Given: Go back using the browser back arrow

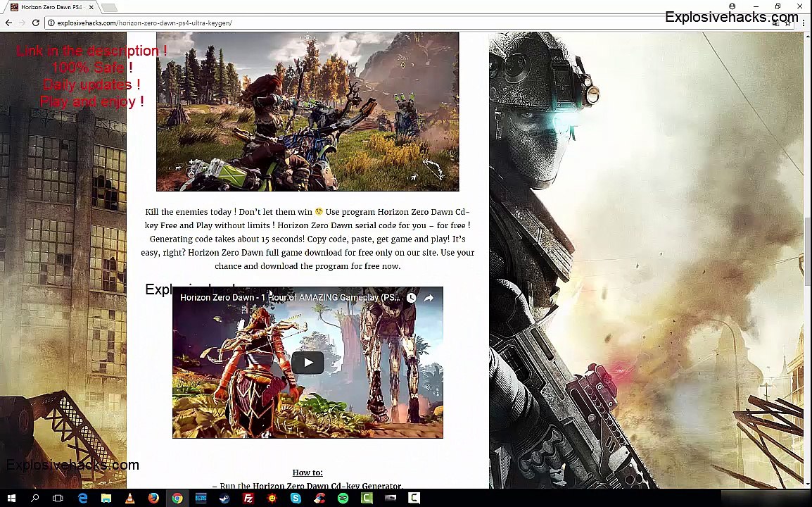Looking at the screenshot, I should (8, 23).
